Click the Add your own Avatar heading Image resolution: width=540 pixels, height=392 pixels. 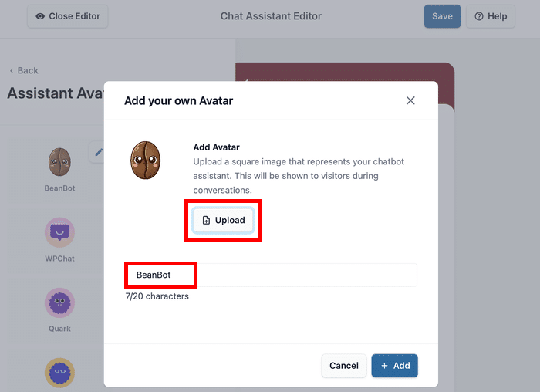point(178,100)
